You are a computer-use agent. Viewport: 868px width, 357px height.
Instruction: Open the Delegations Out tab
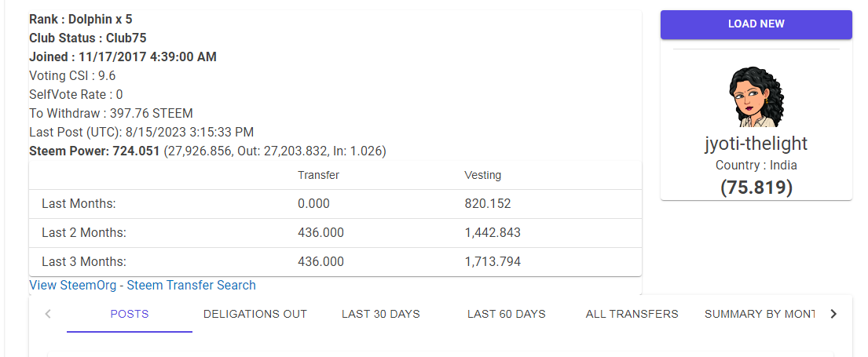coord(255,314)
